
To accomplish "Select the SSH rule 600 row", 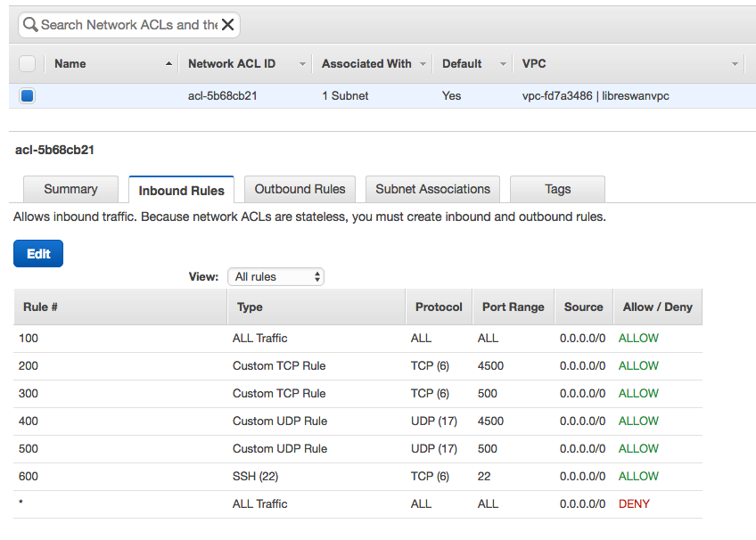I will point(357,476).
